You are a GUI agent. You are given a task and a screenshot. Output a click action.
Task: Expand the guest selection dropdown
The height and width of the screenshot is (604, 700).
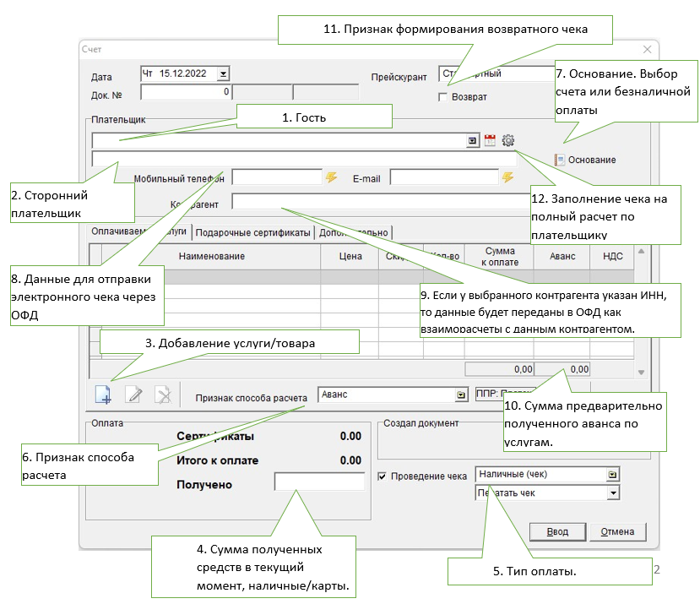pyautogui.click(x=472, y=141)
